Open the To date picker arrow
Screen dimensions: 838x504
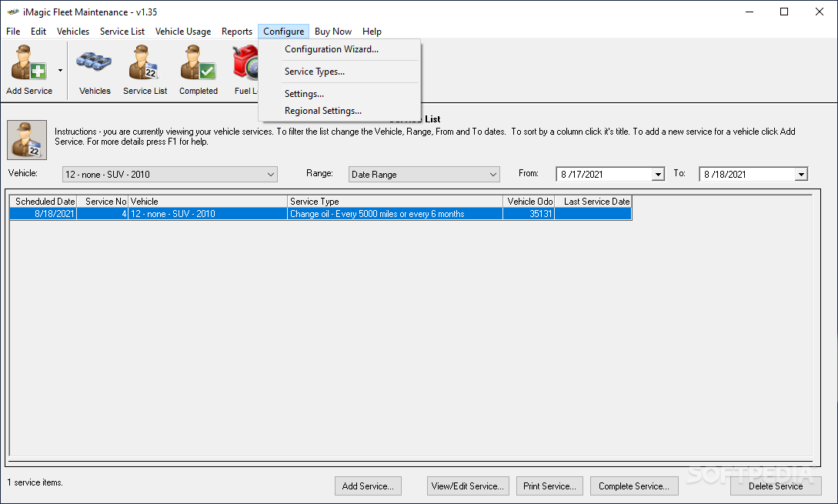(800, 174)
